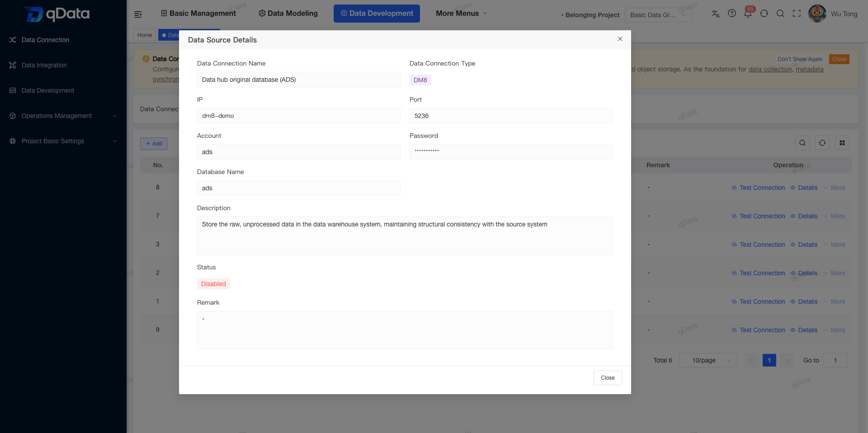
Task: Click the Description text area
Action: [405, 235]
